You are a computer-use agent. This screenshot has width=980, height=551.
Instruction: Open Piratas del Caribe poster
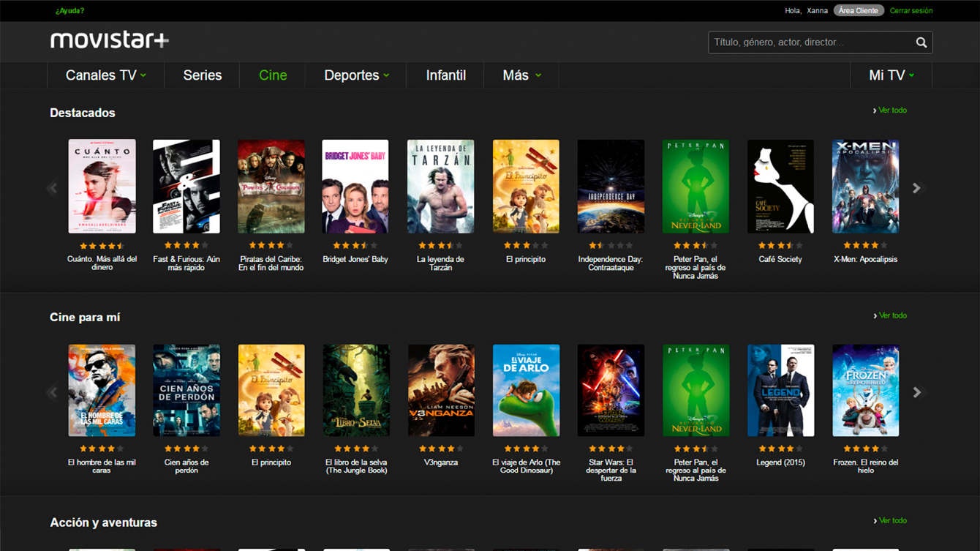tap(271, 187)
